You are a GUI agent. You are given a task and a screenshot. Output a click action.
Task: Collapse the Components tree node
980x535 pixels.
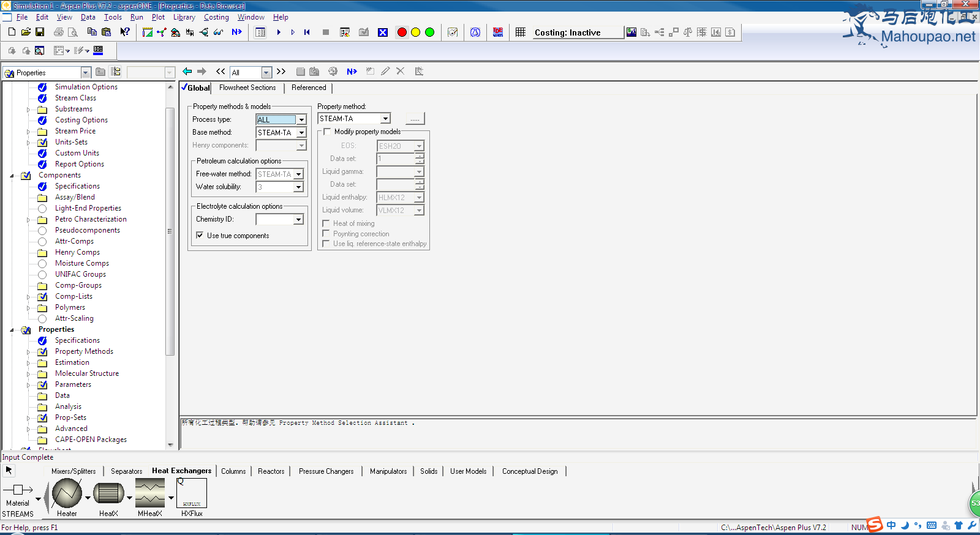click(12, 176)
